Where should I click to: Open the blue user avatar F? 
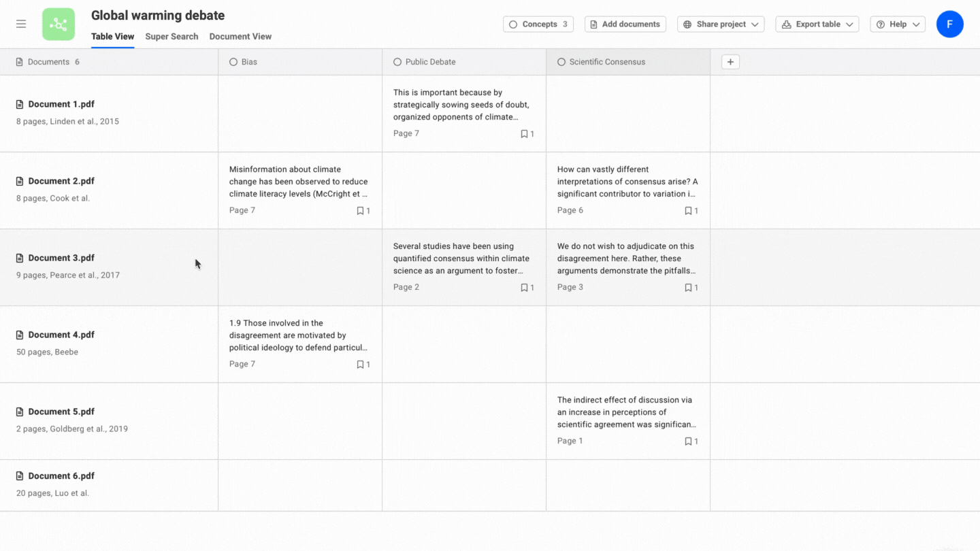[x=949, y=24]
